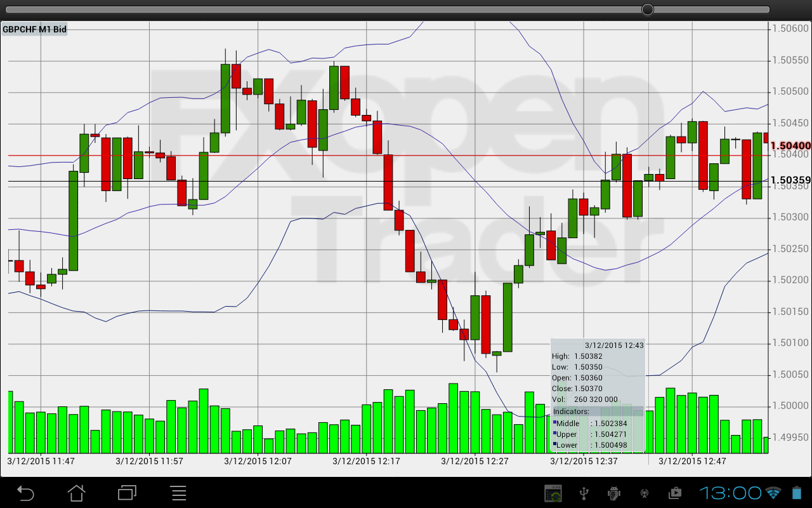Move the chart scroll slider thumb
Image resolution: width=812 pixels, height=508 pixels.
pos(648,10)
